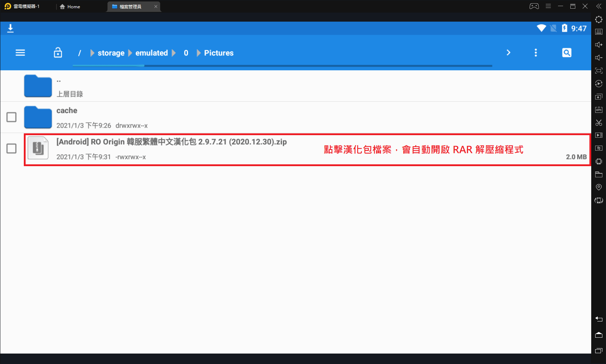This screenshot has width=606, height=364.
Task: Go to storage in breadcrumb path
Action: 111,53
